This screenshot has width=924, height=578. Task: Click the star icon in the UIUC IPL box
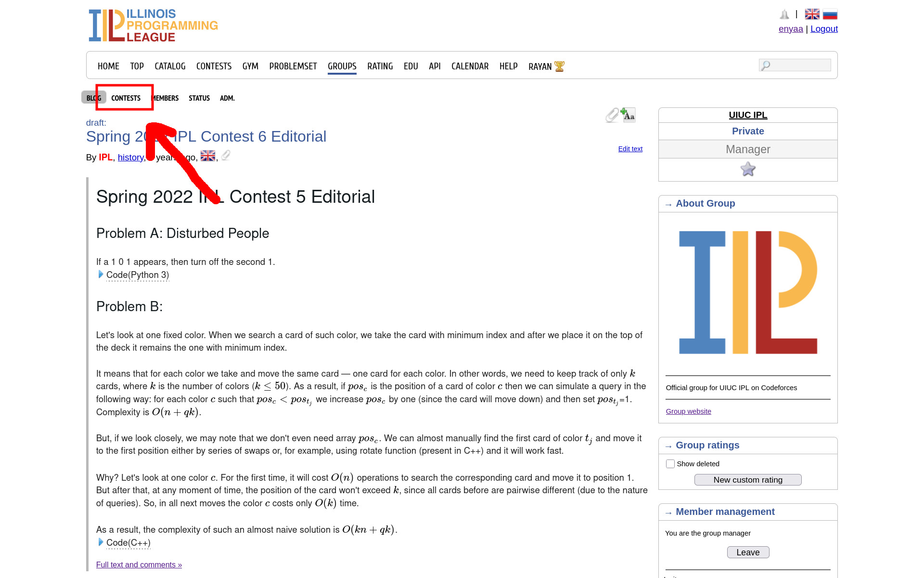[x=747, y=170]
